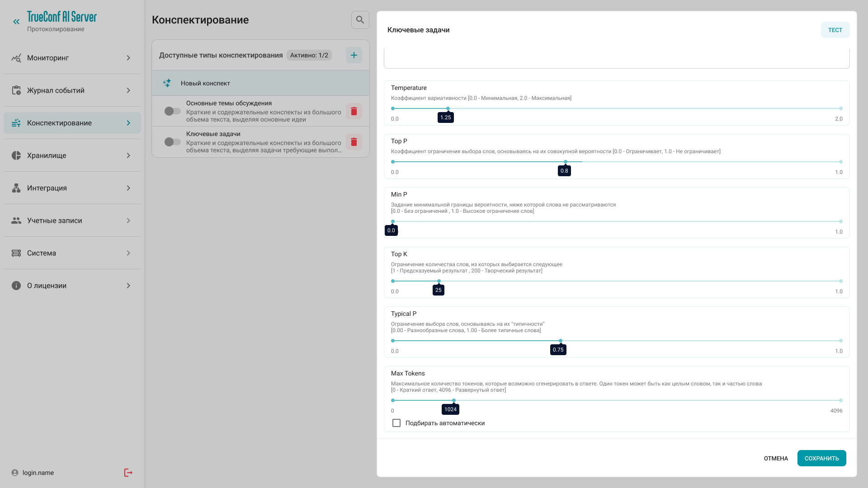Toggle 'Ключевые задачи' switch
This screenshot has width=868, height=488.
point(172,142)
